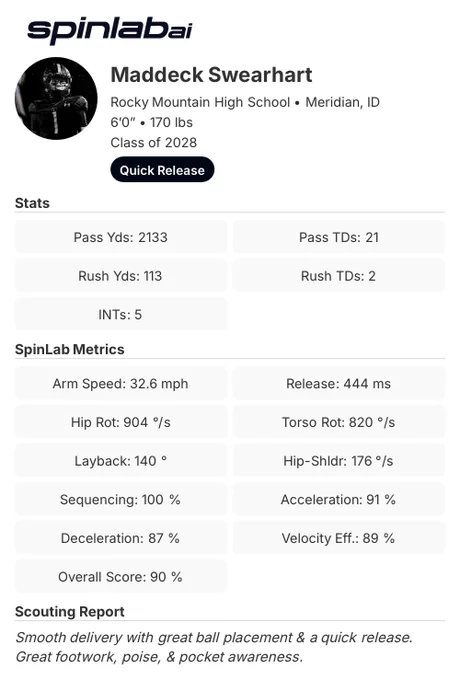Choose the INTs 5 stat tile
460x680 pixels.
[121, 314]
